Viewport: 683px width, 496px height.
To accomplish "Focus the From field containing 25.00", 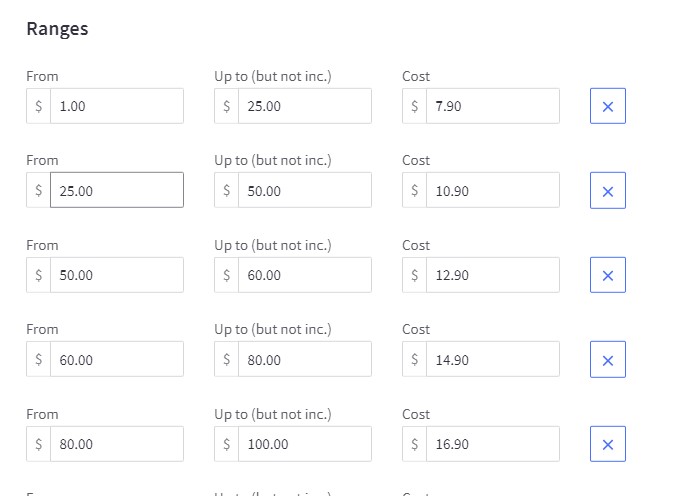I will (116, 191).
